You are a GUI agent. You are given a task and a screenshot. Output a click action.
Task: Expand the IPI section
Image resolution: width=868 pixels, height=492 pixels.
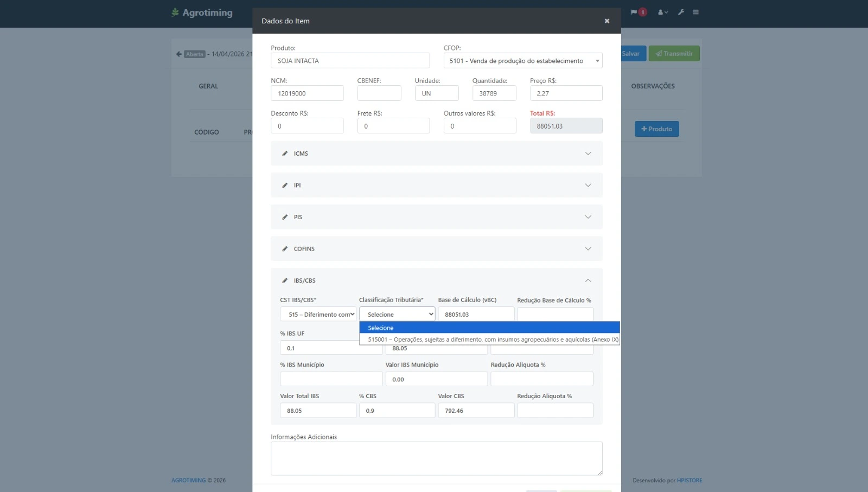pos(588,186)
